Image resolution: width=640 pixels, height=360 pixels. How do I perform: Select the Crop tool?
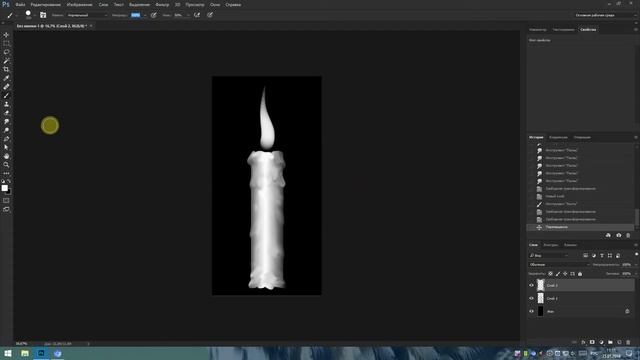coord(6,69)
